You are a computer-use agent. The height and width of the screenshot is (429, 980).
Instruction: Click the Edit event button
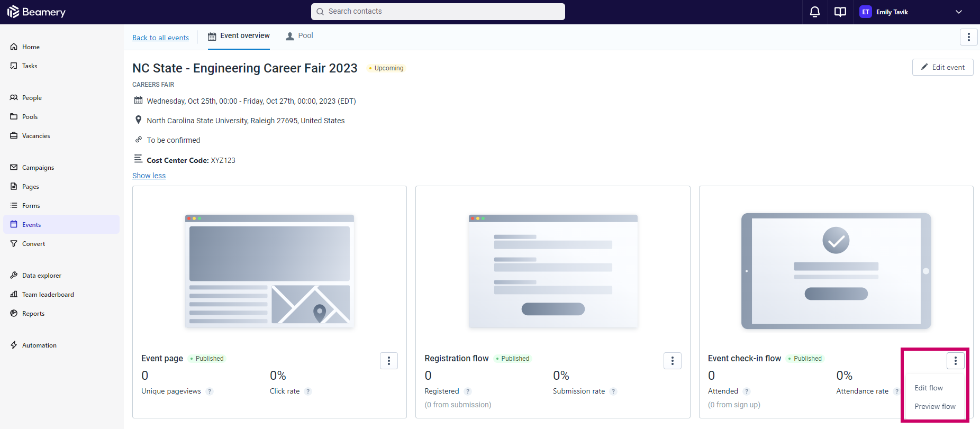click(942, 67)
